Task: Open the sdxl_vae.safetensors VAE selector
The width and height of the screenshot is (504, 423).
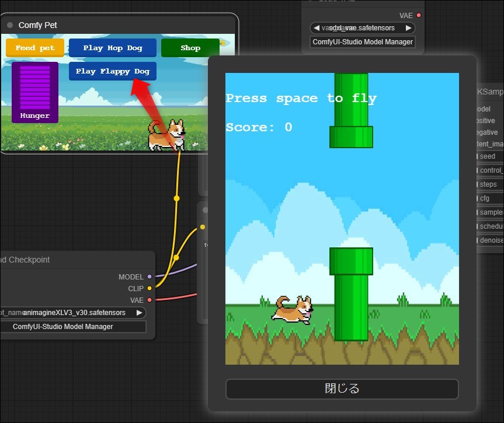Action: point(363,28)
